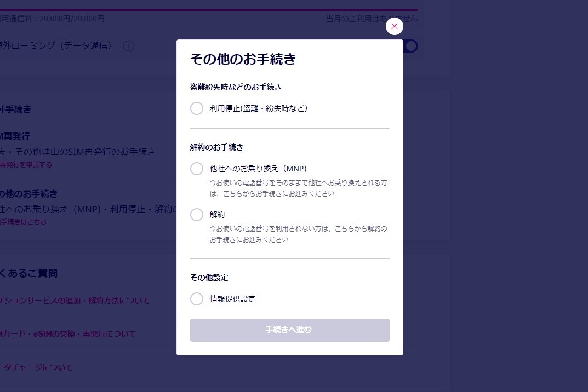Screen dimensions: 588x392
Task: Click the その他のお手続き dialog title
Action: click(x=242, y=60)
